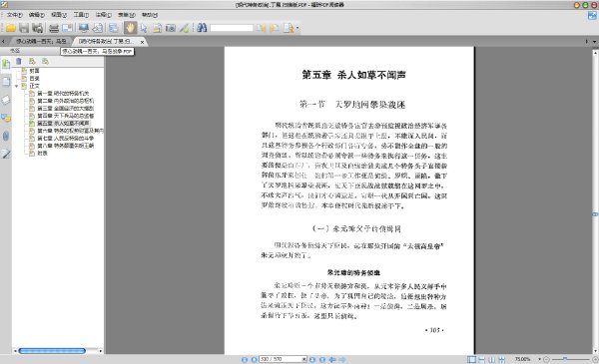Image resolution: width=599 pixels, height=364 pixels.
Task: Close the active document tab
Action: (x=142, y=42)
